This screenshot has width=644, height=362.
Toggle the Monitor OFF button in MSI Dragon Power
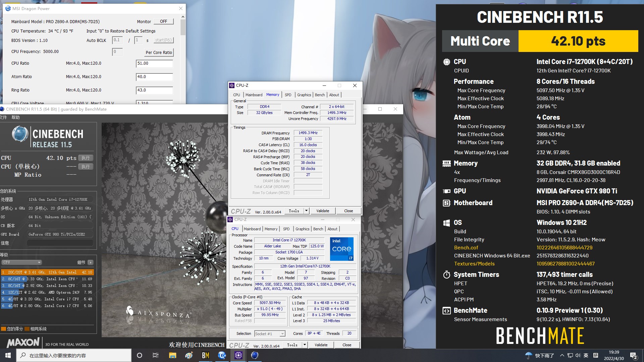[163, 21]
